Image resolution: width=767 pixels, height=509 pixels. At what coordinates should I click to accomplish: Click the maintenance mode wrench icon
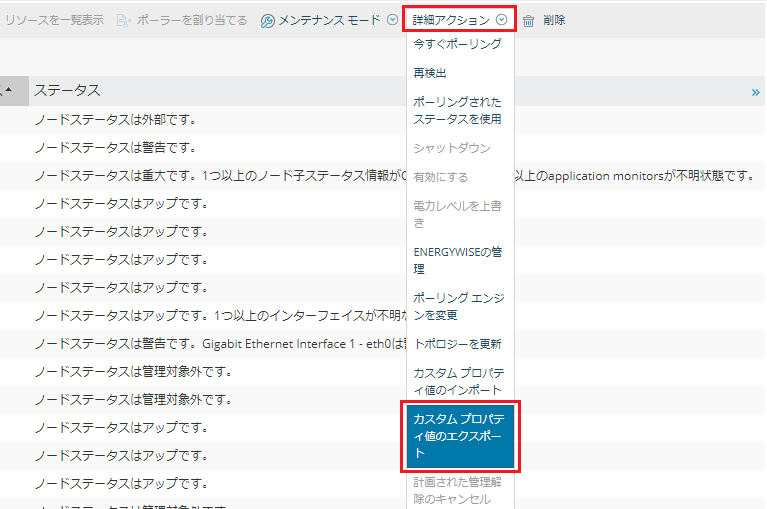268,21
